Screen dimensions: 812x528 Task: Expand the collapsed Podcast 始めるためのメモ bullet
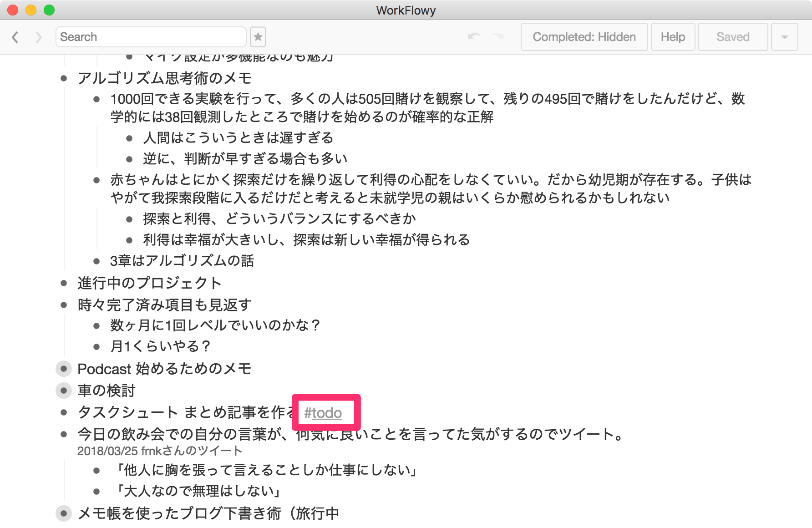point(64,369)
